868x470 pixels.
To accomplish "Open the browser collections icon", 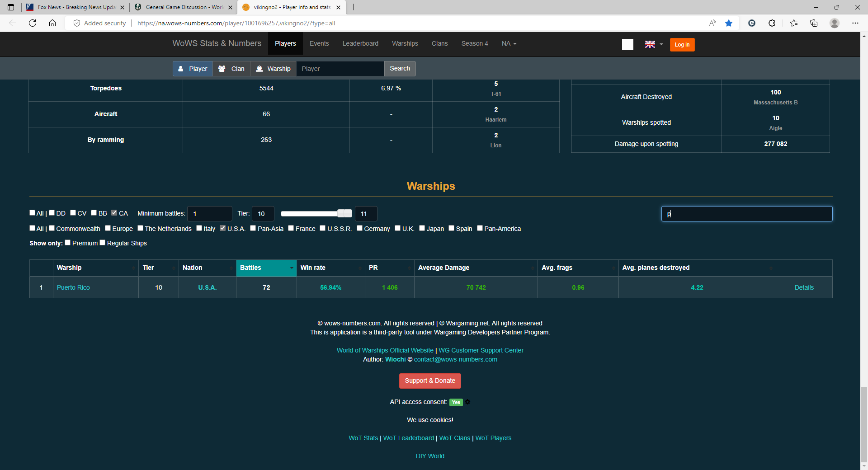I will click(x=814, y=23).
